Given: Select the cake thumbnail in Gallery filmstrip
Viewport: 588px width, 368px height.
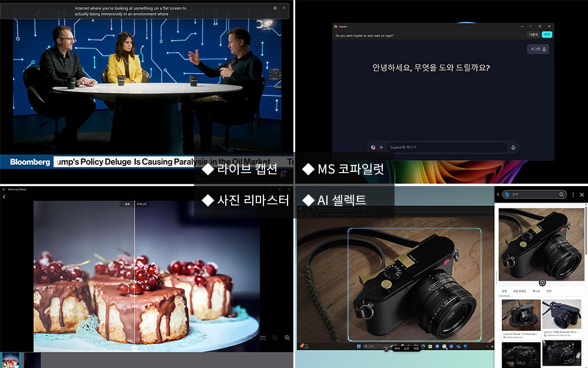Looking at the screenshot, I should 11,360.
